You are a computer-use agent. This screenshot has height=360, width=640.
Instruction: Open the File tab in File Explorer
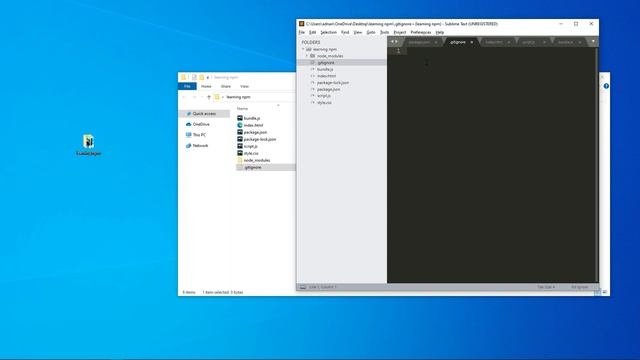tap(187, 87)
